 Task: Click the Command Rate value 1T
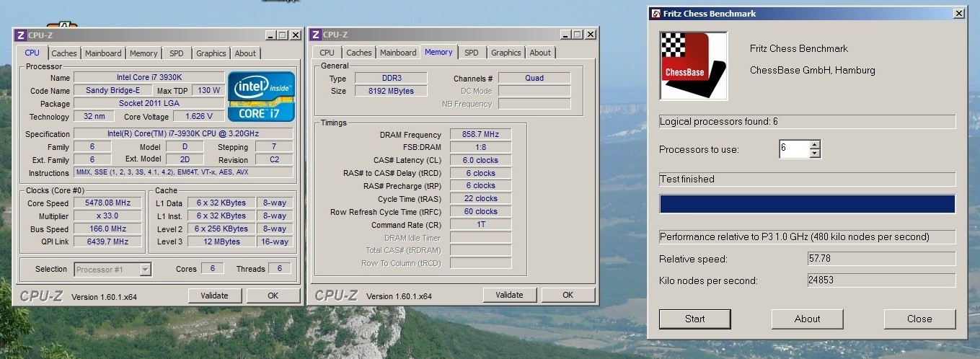click(481, 224)
